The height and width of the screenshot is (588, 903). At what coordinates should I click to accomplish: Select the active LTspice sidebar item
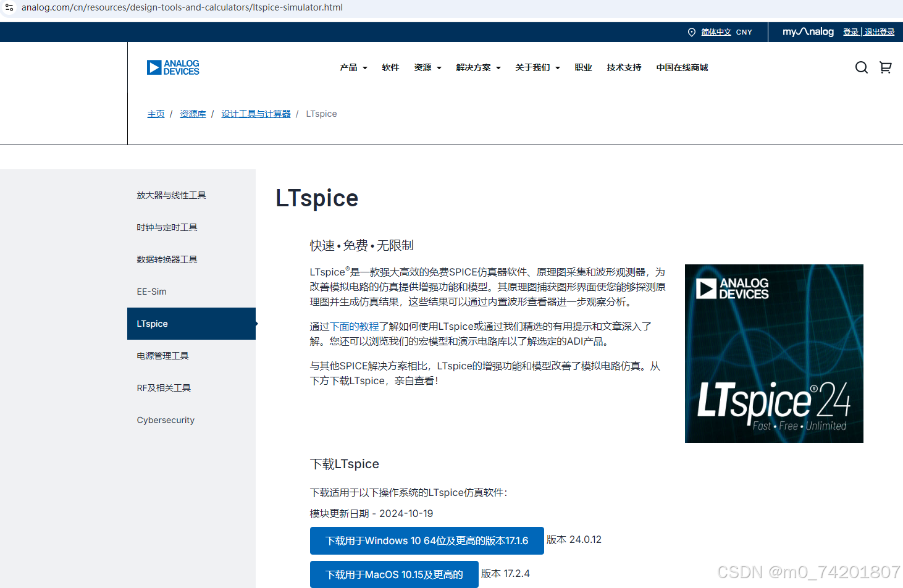[x=191, y=324]
